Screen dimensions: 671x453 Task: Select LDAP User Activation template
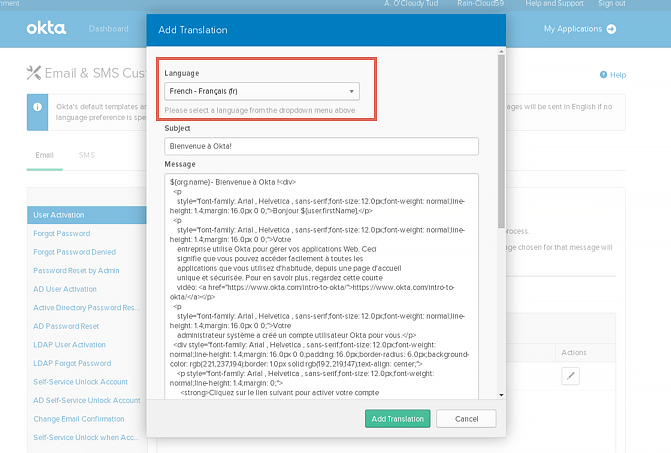pos(69,345)
